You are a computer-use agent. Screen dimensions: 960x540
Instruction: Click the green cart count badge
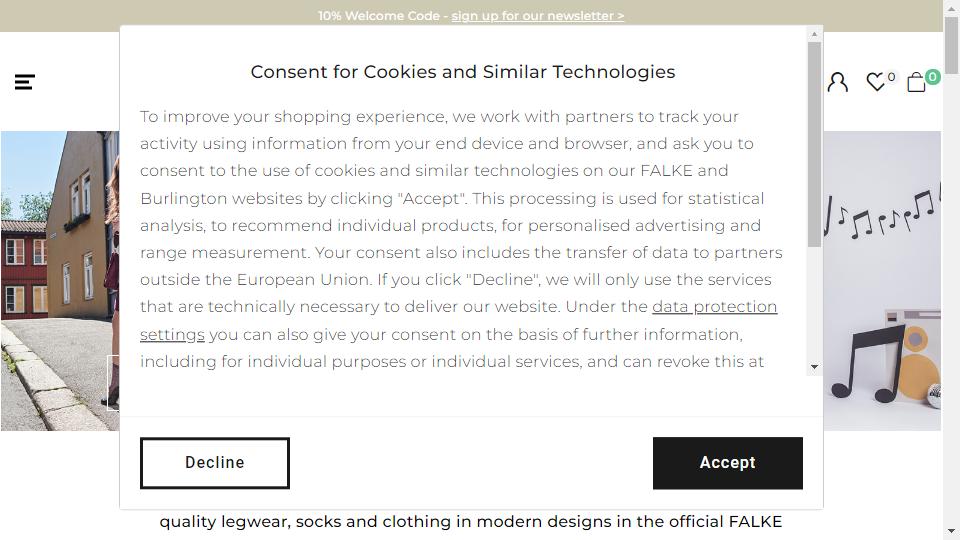[932, 77]
